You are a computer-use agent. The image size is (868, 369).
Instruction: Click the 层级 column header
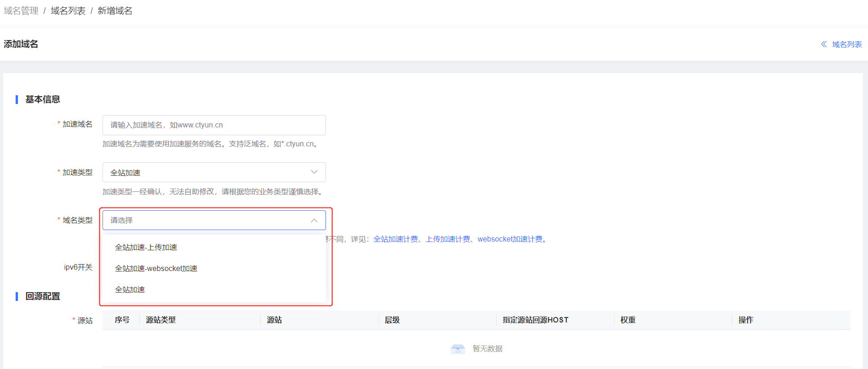pos(392,320)
